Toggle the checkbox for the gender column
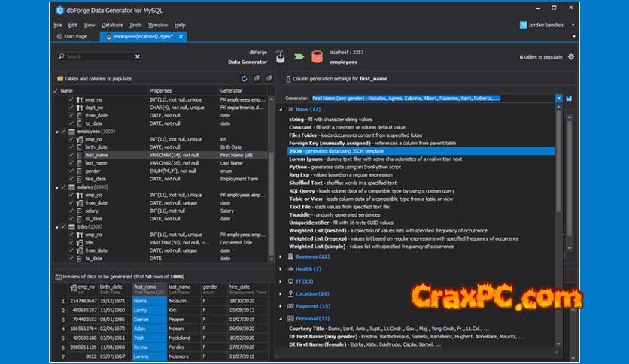This screenshot has width=629, height=364. [71, 171]
